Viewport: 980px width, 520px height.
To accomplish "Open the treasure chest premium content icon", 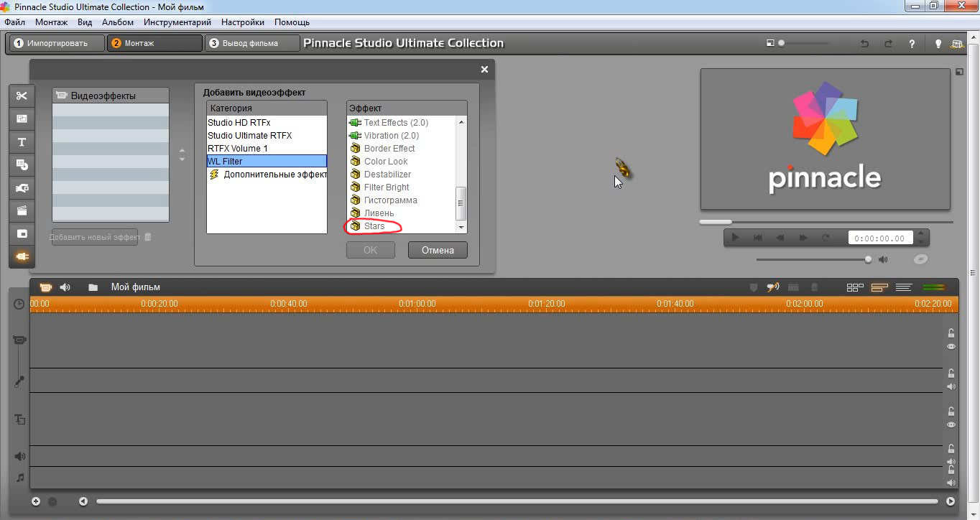I will [956, 44].
